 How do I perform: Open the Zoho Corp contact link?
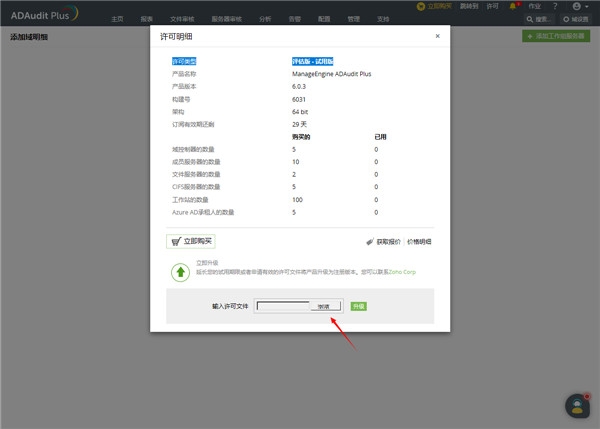coord(402,272)
